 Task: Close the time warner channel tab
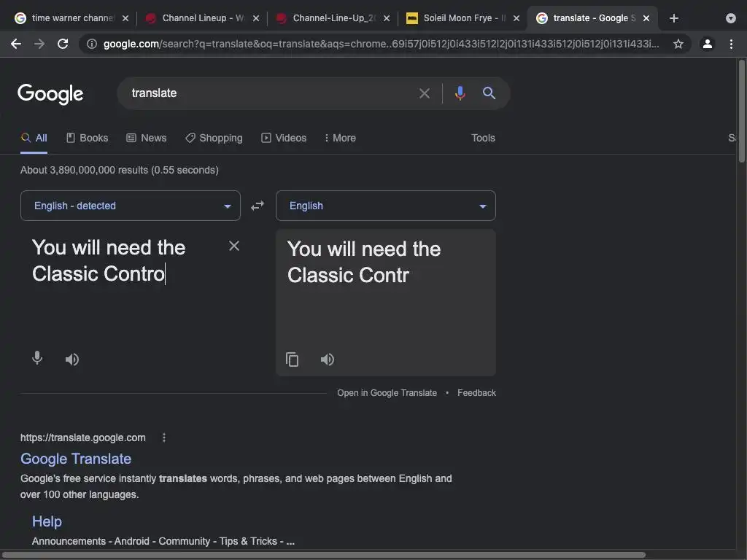(125, 18)
